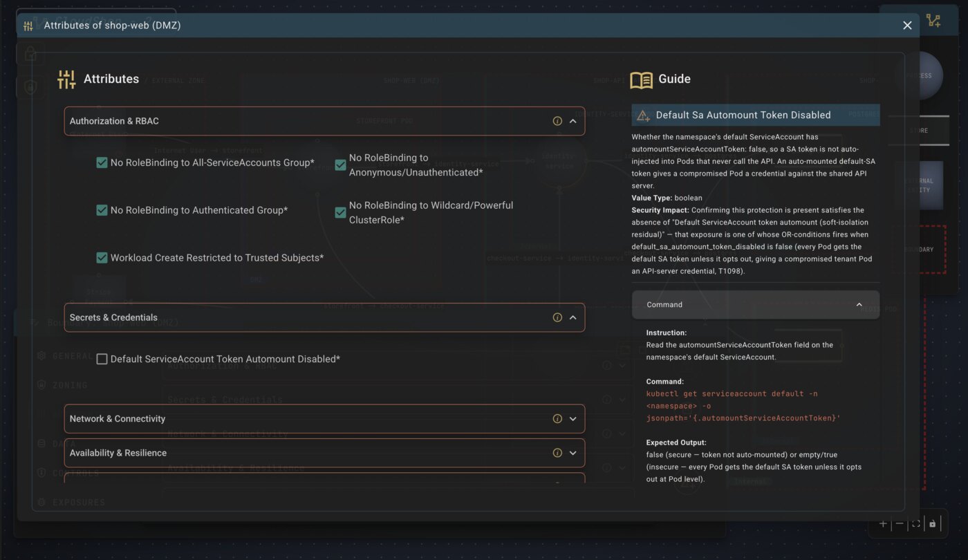968x560 pixels.
Task: Uncheck No RoleBinding to Authenticated Group
Action: (102, 210)
